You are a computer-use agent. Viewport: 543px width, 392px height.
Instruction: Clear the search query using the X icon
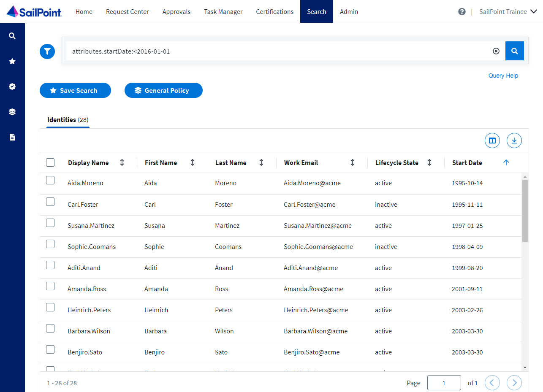(496, 51)
